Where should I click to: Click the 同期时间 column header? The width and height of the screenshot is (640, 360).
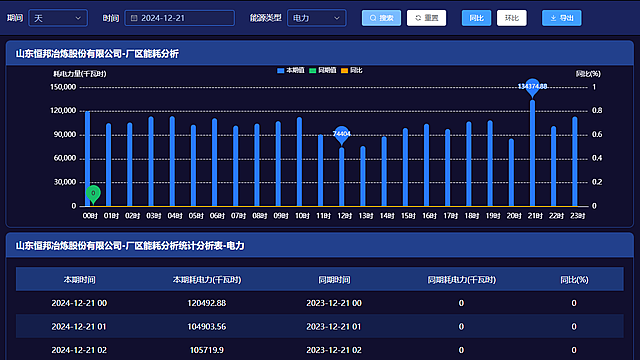coord(334,280)
